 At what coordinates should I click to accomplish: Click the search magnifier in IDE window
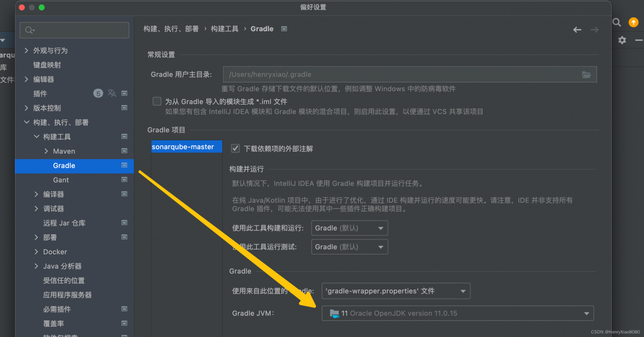click(617, 23)
